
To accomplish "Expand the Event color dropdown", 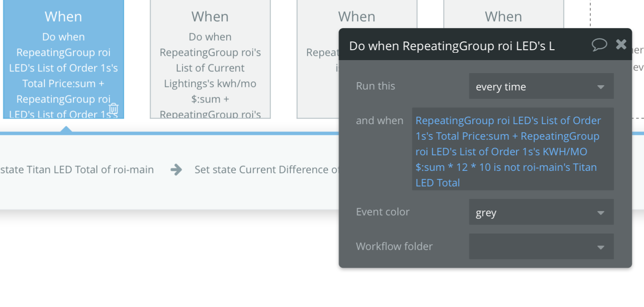I will pos(541,212).
